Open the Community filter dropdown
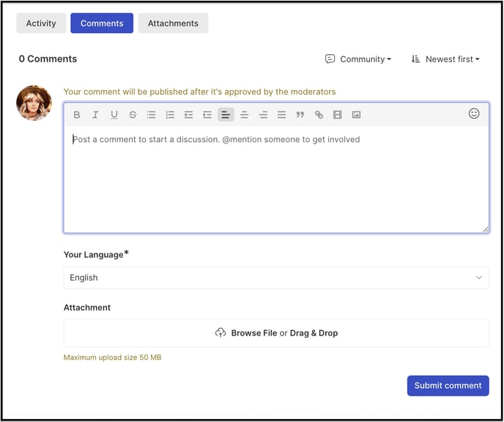This screenshot has height=422, width=504. [x=358, y=59]
